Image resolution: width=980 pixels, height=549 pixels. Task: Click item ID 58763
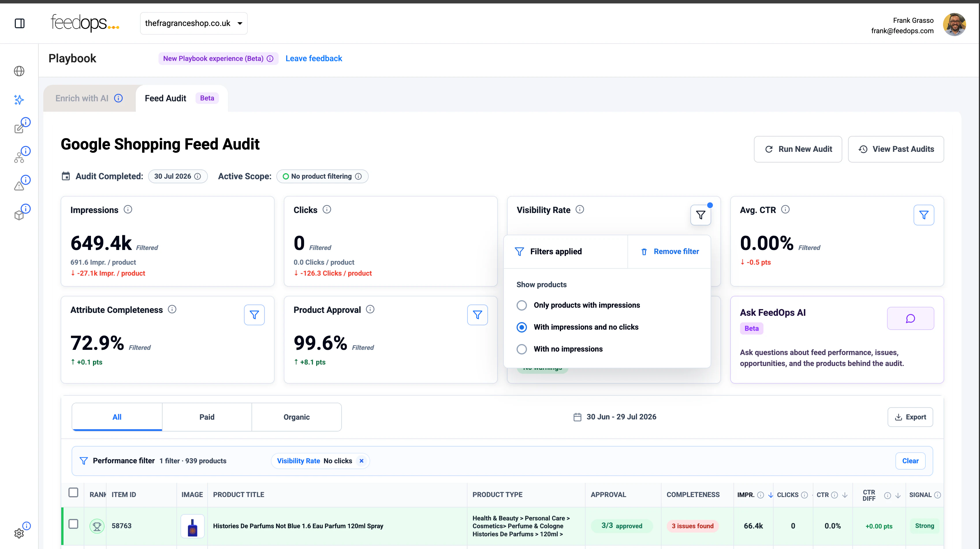tap(121, 526)
